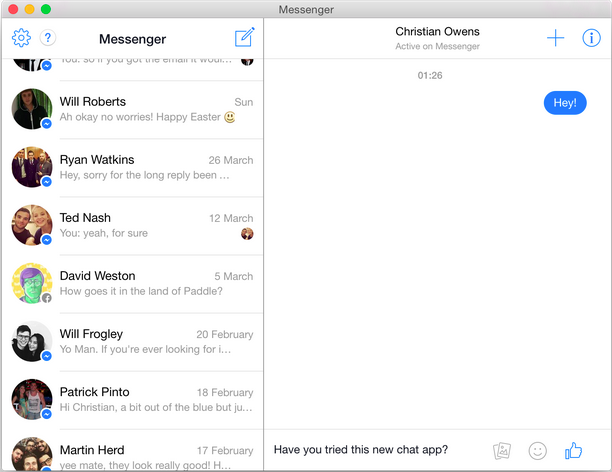
Task: Click the '5 March' date label
Action: pos(233,277)
